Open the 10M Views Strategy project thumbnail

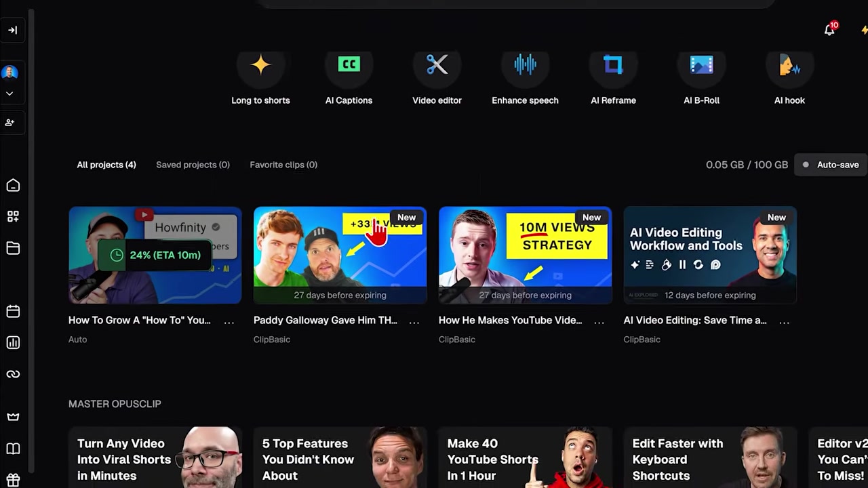pyautogui.click(x=525, y=255)
